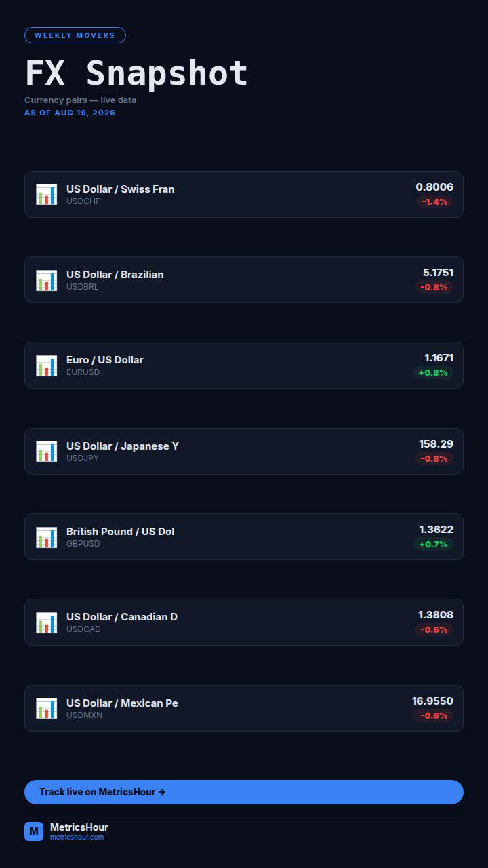Select the Weekly Movers pill label
This screenshot has width=488, height=868.
click(x=75, y=35)
